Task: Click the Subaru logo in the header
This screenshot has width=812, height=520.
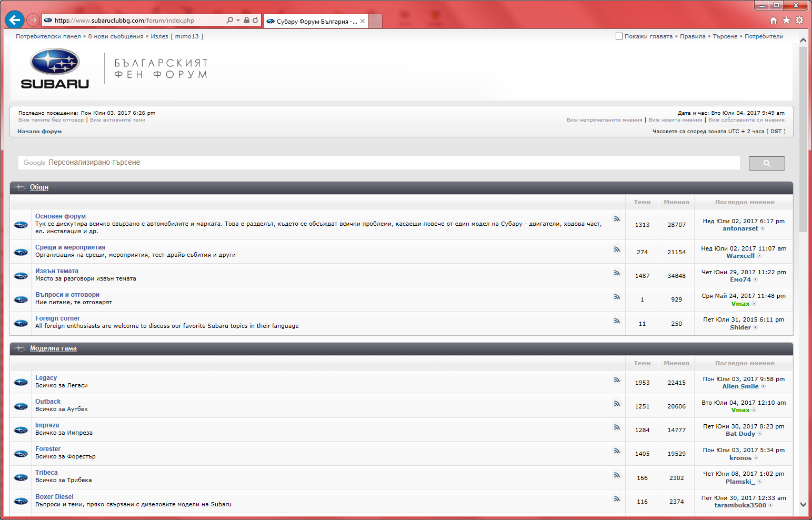Action: pos(55,69)
